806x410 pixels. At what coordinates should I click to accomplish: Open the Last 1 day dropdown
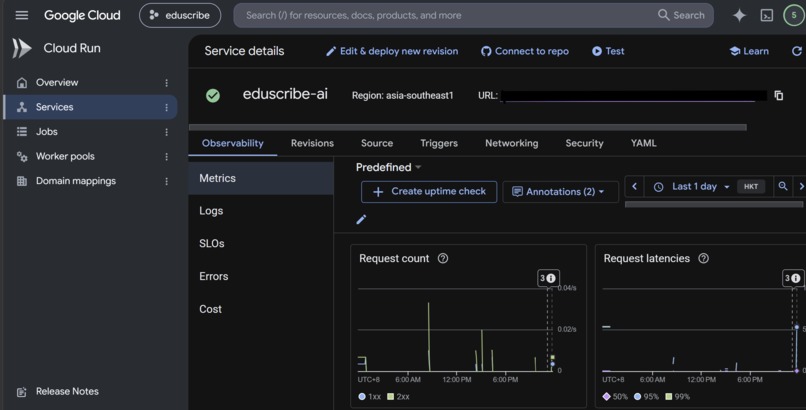click(x=694, y=187)
